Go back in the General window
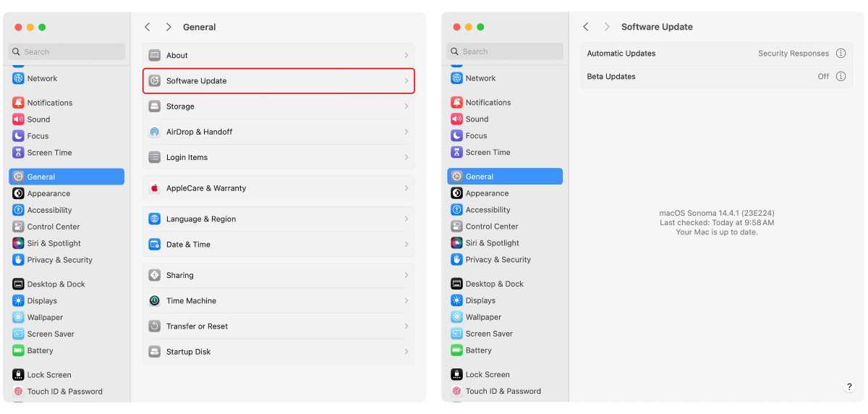The width and height of the screenshot is (868, 414). [148, 27]
